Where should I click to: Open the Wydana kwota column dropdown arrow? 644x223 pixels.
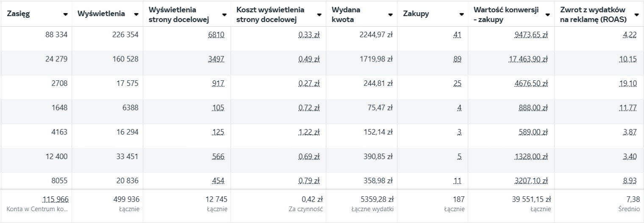click(390, 14)
